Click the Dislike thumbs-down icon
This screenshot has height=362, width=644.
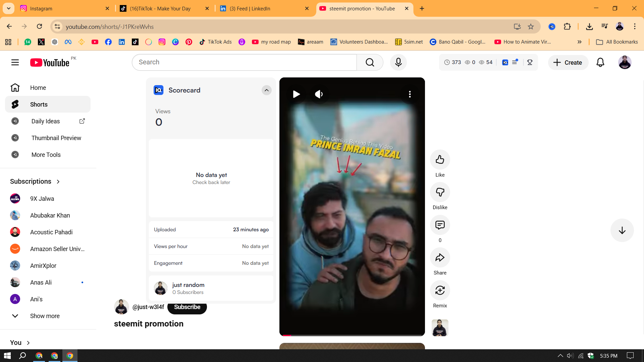[x=440, y=192]
